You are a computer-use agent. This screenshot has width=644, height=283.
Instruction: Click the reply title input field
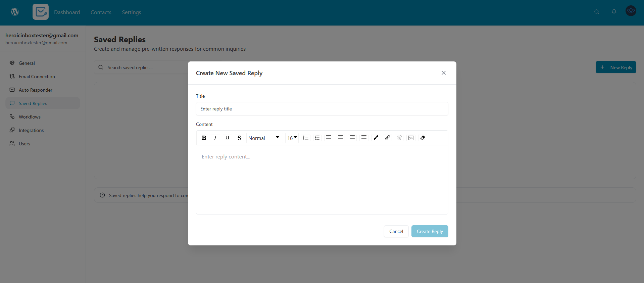tap(322, 109)
